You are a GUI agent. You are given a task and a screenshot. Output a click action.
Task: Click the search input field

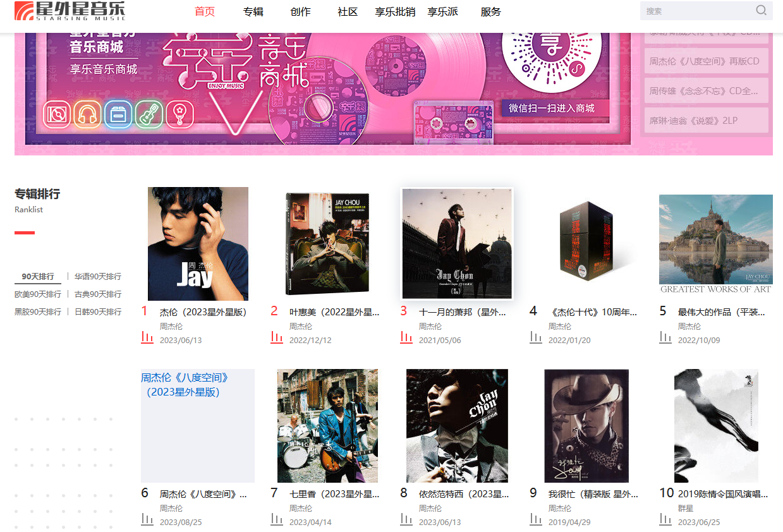point(697,11)
